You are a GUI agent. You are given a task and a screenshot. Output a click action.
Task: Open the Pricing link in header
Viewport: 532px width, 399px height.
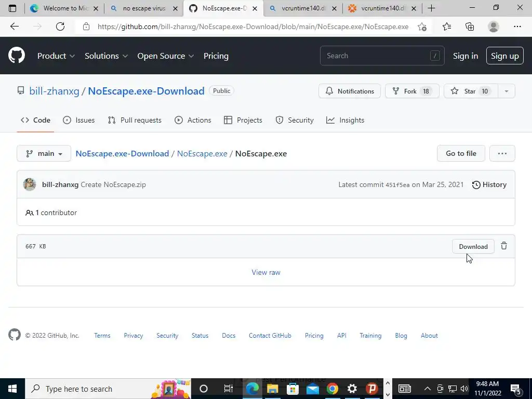pos(216,56)
